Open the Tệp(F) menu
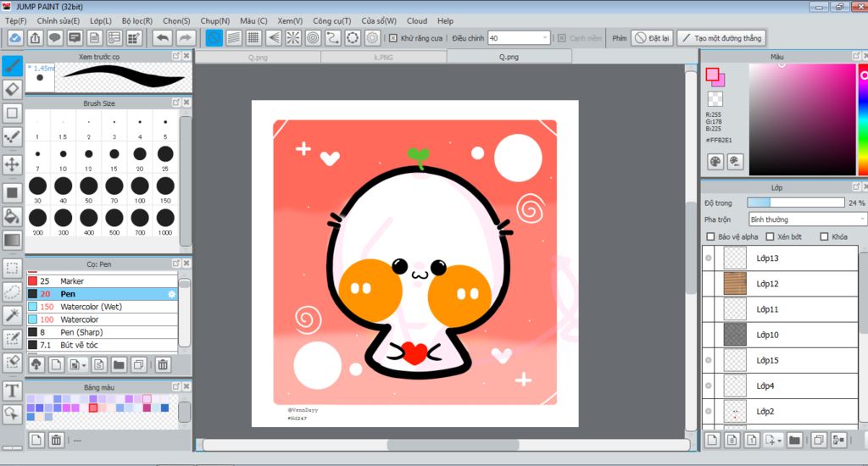The width and height of the screenshot is (868, 466). coord(16,21)
